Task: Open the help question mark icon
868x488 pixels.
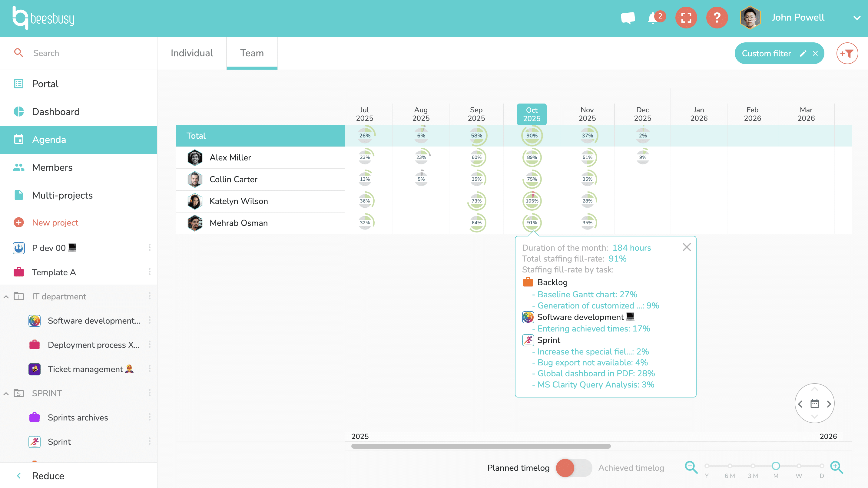Action: 717,18
